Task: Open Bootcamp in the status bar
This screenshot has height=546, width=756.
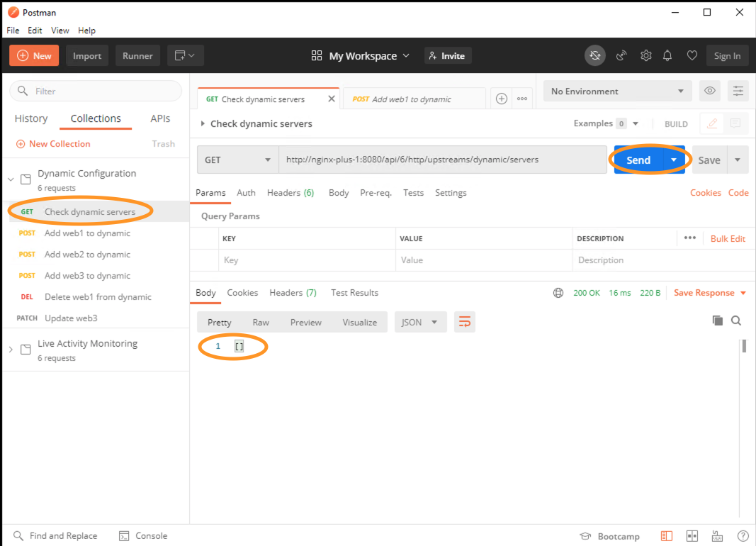Action: click(610, 536)
